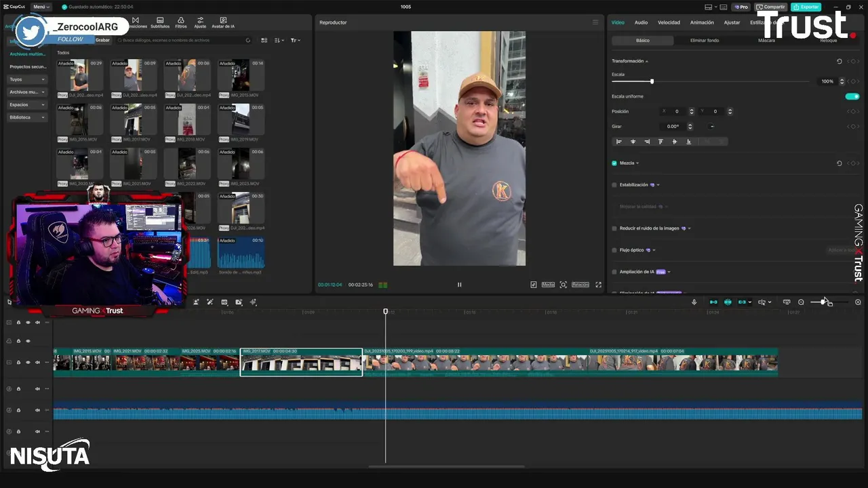
Task: Add keyframe for Girar
Action: (853, 126)
